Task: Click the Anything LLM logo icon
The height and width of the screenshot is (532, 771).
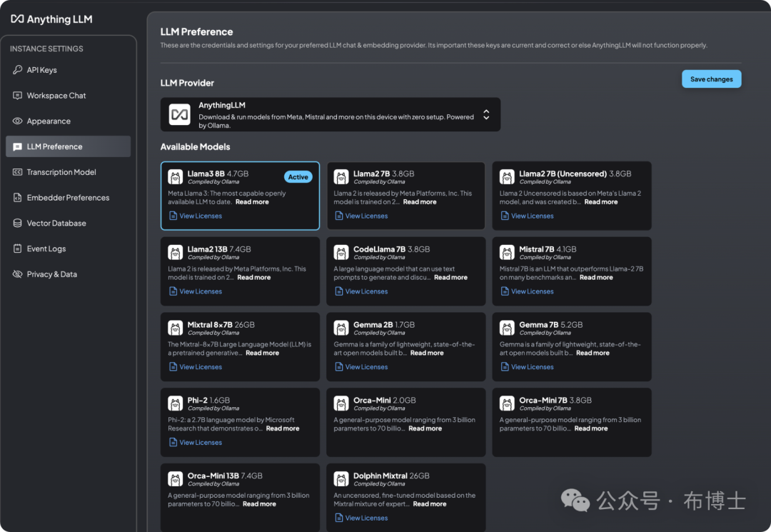Action: click(x=17, y=19)
